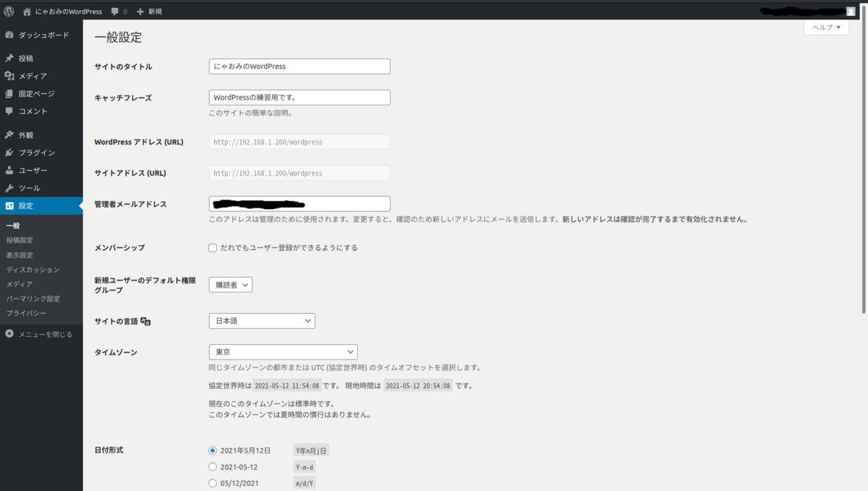Click にゃおみのWordPress site link in admin bar
868x491 pixels.
tap(69, 12)
